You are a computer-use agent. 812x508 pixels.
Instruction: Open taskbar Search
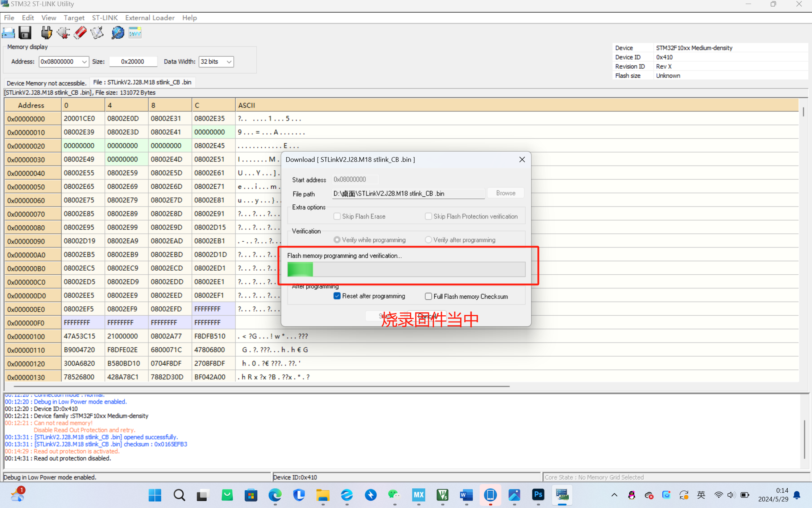[179, 495]
